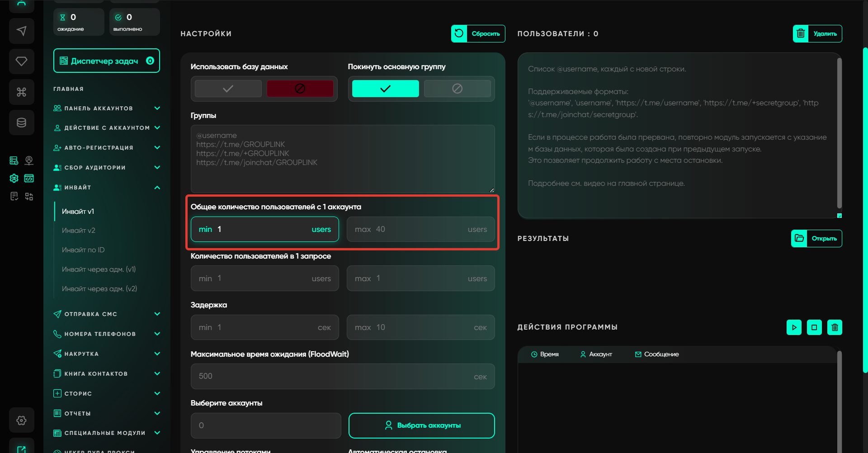
Task: Enable checkmark for Покинуть основную группу
Action: pos(385,89)
